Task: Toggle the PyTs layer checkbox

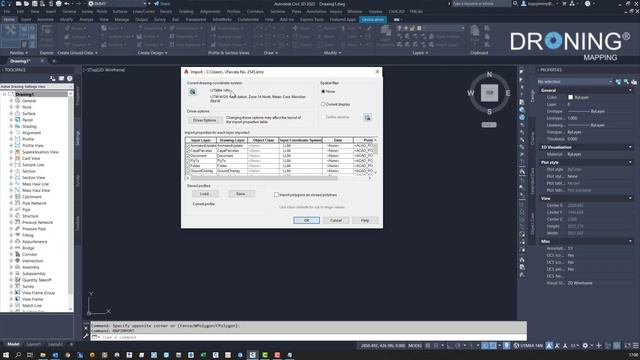Action: 188,161
